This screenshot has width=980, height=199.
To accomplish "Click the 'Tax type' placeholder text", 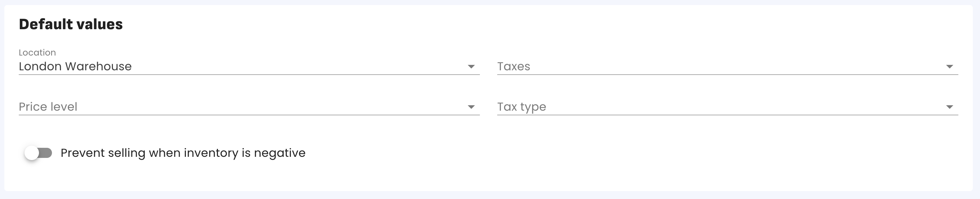I will [521, 107].
